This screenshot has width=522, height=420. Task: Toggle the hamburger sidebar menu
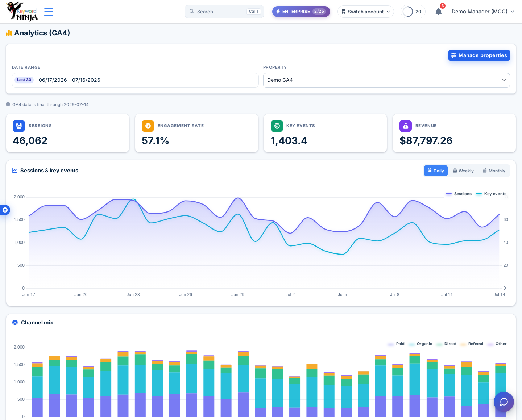click(x=49, y=12)
